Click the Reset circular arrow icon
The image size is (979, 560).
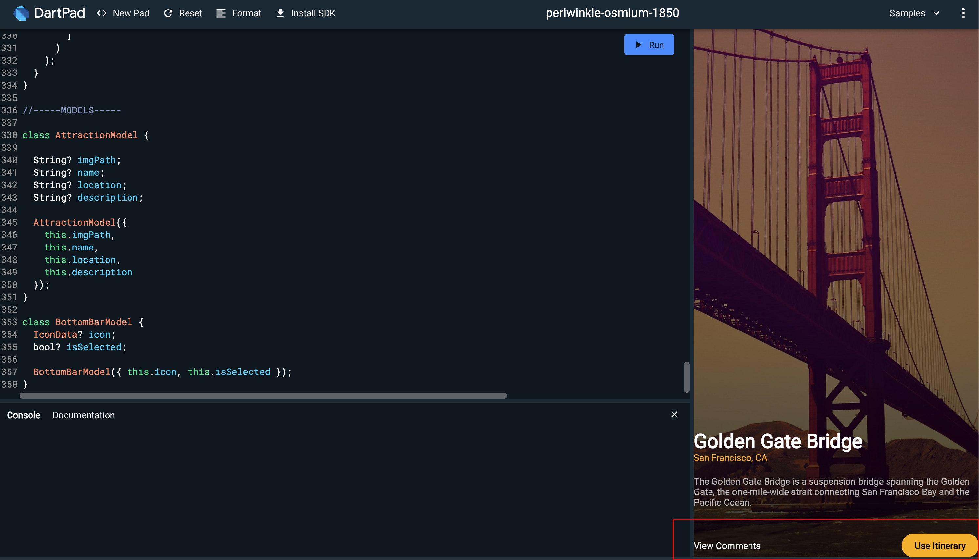click(168, 13)
